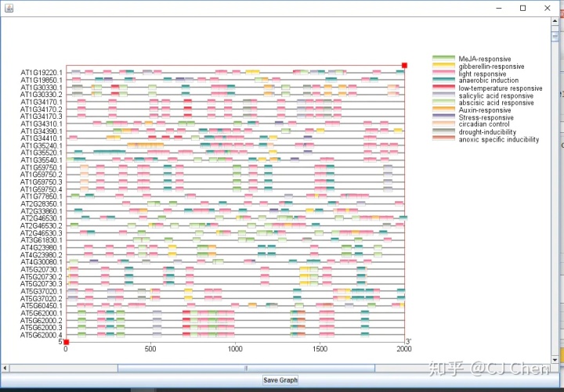
Task: Select Auxin-responsive legend swatch
Action: [x=443, y=110]
